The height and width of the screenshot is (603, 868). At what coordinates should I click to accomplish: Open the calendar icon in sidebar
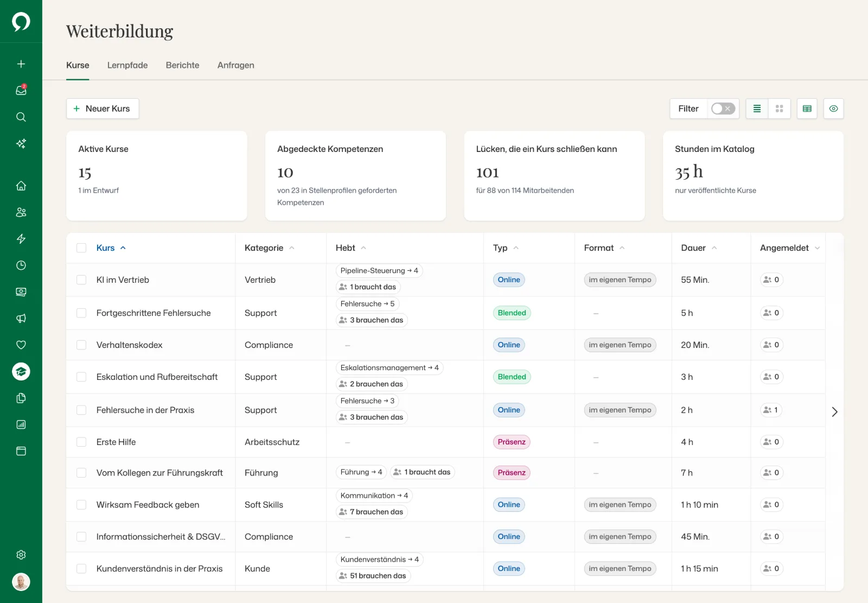pyautogui.click(x=21, y=451)
